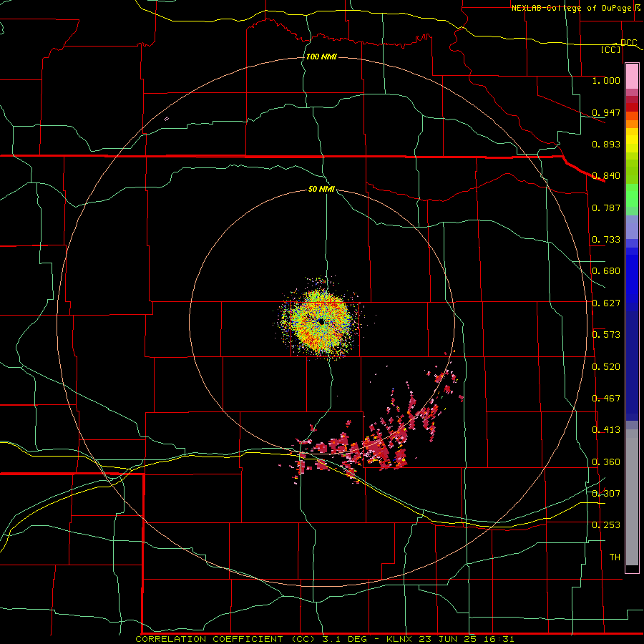Click the 50 NMI range ring label

coord(321,189)
